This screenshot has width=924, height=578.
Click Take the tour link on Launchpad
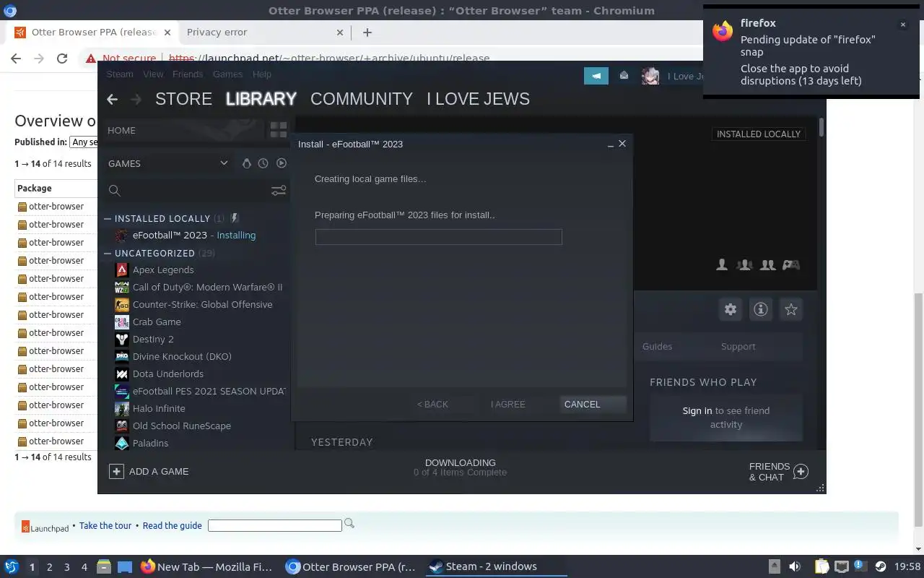click(x=105, y=525)
